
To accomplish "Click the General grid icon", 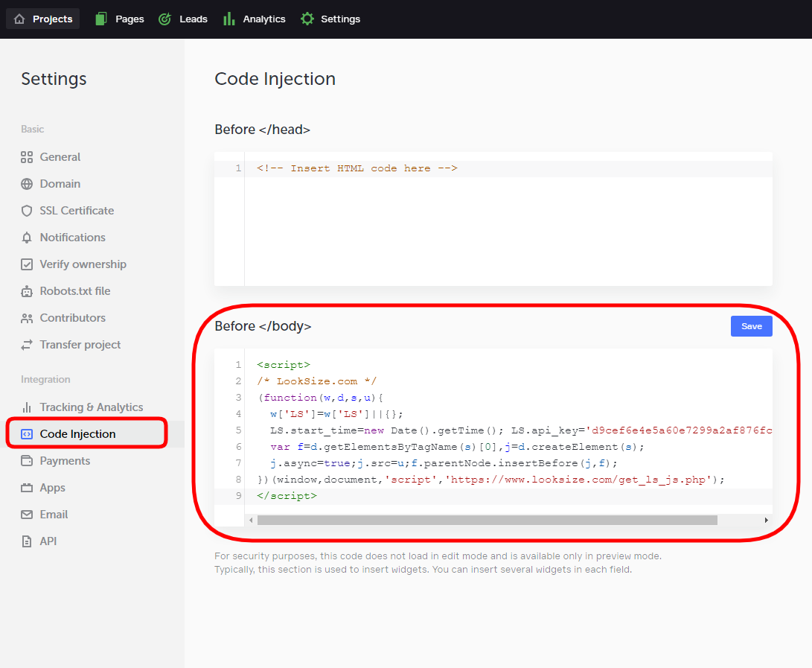I will tap(26, 157).
